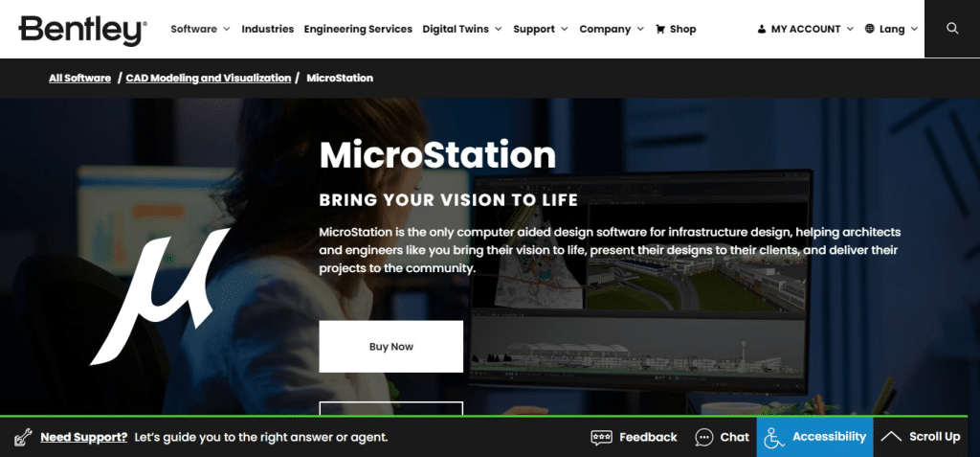Expand the Company dropdown chevron
This screenshot has width=980, height=457.
click(x=640, y=29)
